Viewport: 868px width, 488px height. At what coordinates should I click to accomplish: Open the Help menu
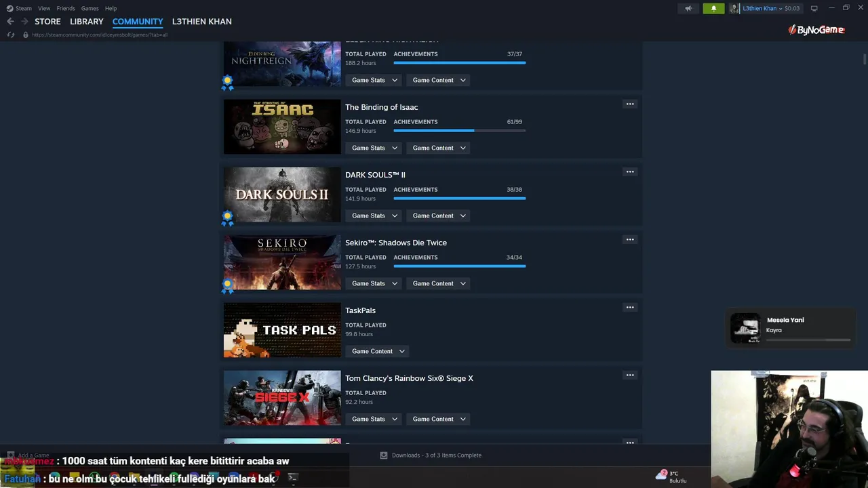click(111, 8)
